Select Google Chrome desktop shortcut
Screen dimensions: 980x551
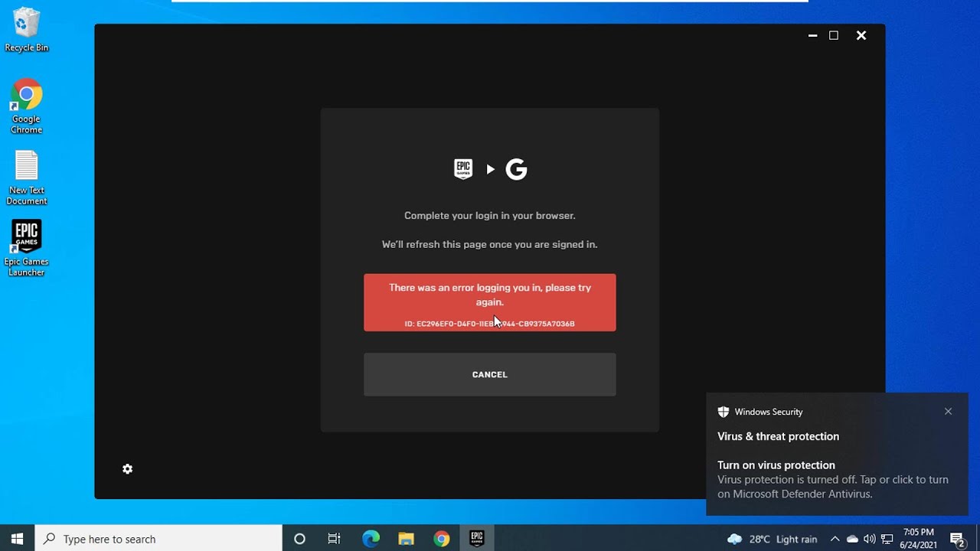coord(26,106)
